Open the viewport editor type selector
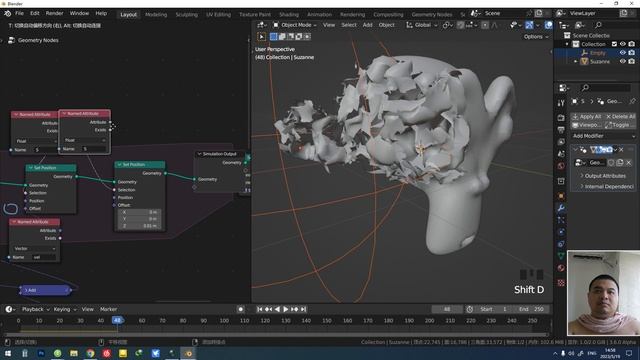This screenshot has height=360, width=640. click(x=262, y=25)
